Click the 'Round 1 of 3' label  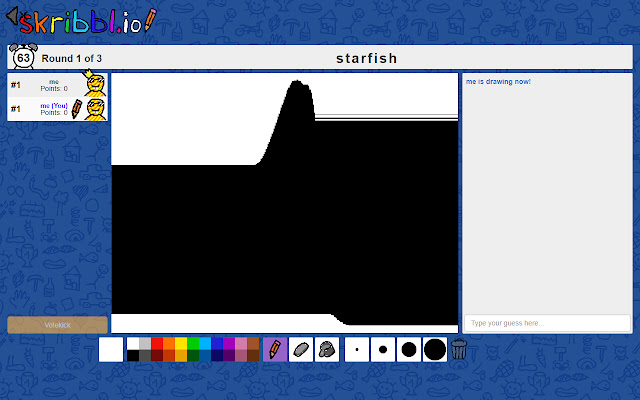(x=71, y=58)
